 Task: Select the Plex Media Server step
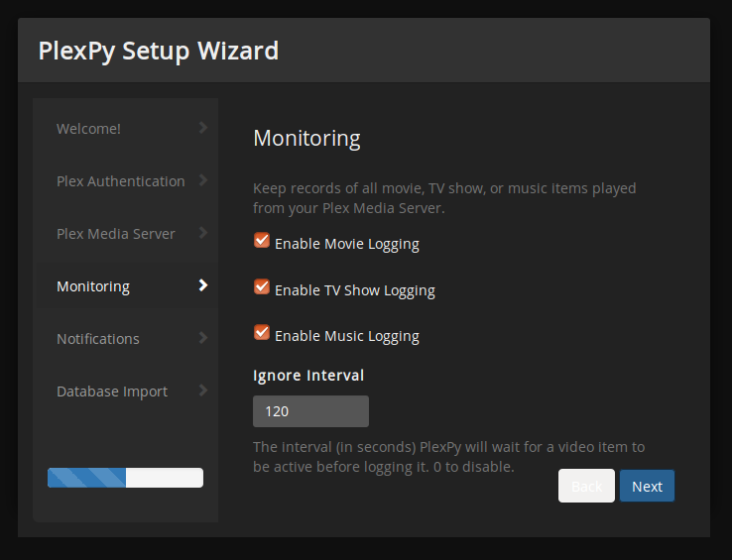pos(126,233)
